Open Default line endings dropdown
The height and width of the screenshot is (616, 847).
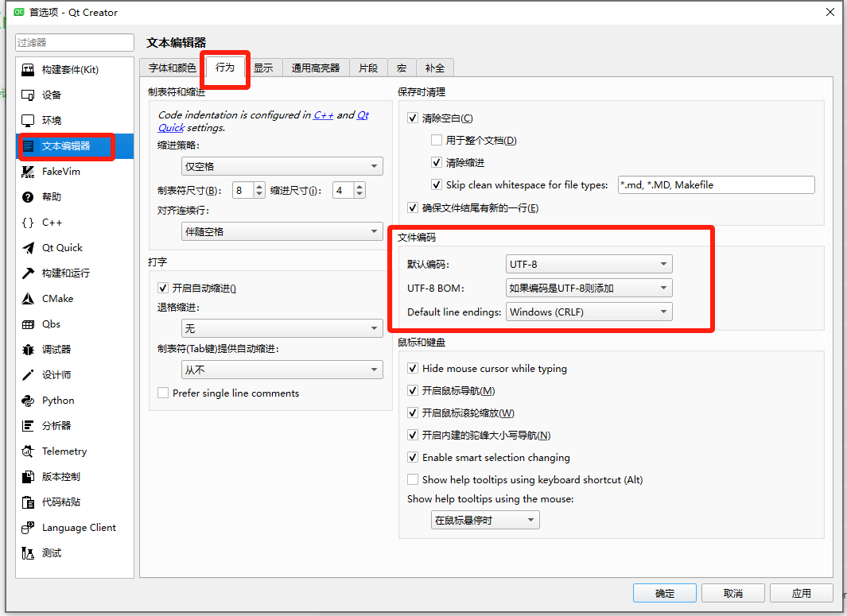click(589, 312)
